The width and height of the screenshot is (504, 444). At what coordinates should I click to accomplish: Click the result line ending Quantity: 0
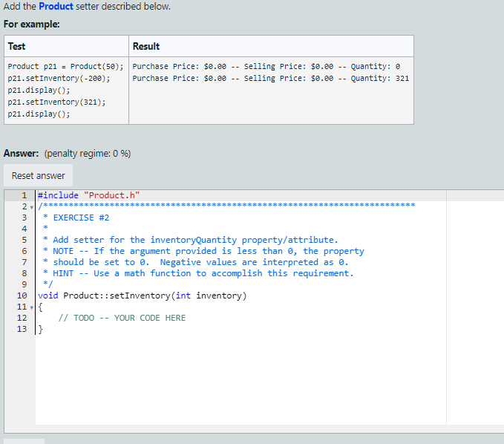tap(266, 67)
